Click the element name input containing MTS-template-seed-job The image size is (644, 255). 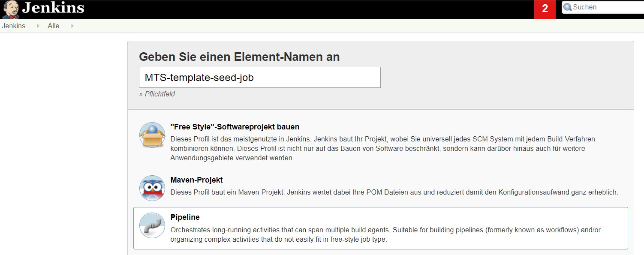pyautogui.click(x=260, y=78)
